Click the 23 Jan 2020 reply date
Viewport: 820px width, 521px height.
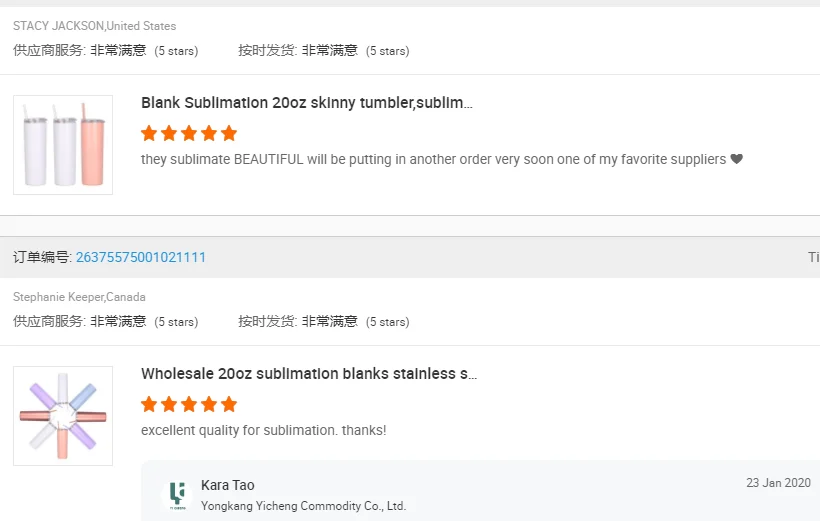(x=778, y=483)
